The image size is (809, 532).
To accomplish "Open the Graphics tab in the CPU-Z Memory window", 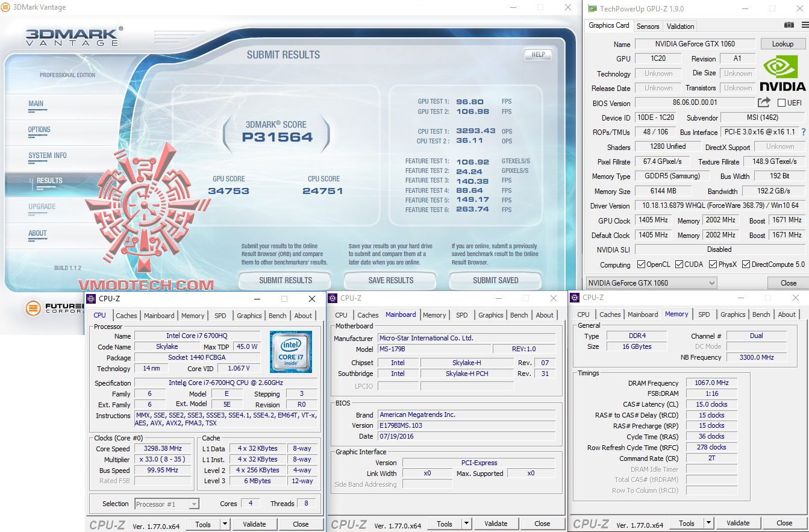I will (733, 315).
